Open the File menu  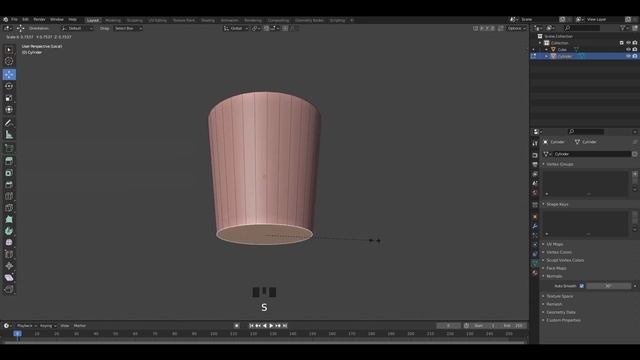(x=14, y=20)
